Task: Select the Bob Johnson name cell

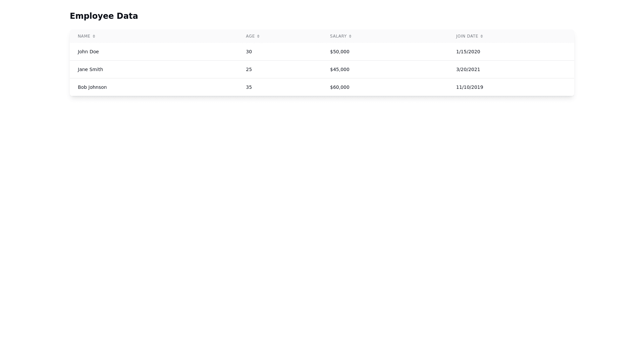Action: 92,87
